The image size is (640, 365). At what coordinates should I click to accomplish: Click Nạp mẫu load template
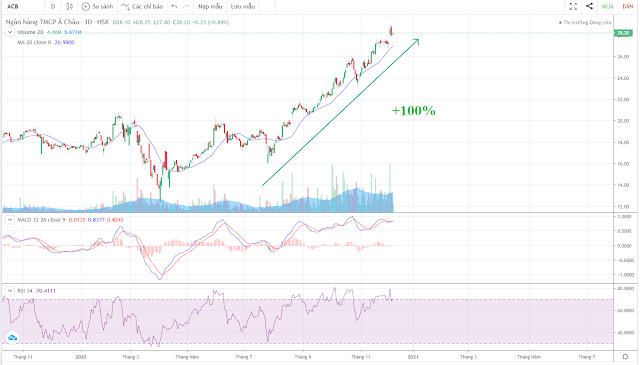click(x=210, y=7)
